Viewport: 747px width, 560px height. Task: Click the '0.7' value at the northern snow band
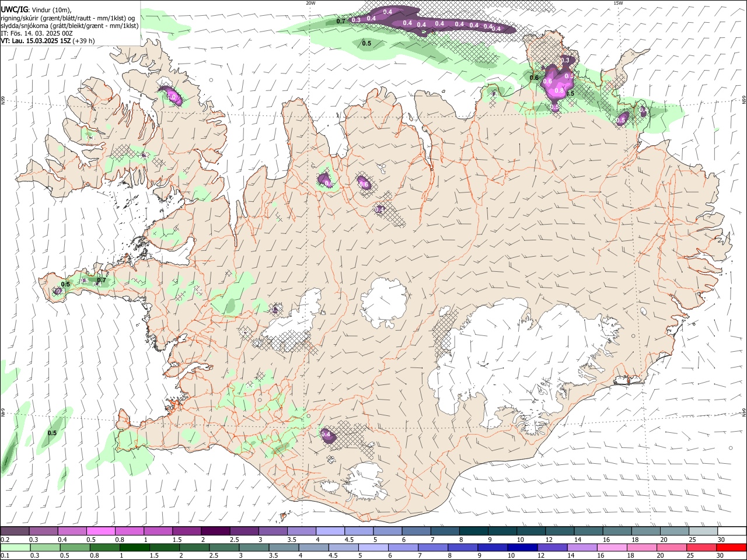pyautogui.click(x=341, y=21)
